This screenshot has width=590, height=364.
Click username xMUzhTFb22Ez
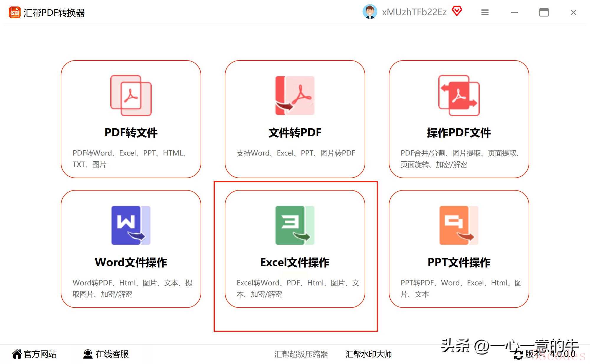click(x=414, y=12)
